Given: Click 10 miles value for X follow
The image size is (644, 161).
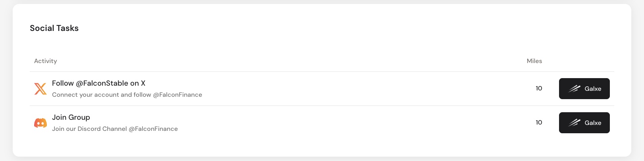Looking at the screenshot, I should [x=539, y=88].
